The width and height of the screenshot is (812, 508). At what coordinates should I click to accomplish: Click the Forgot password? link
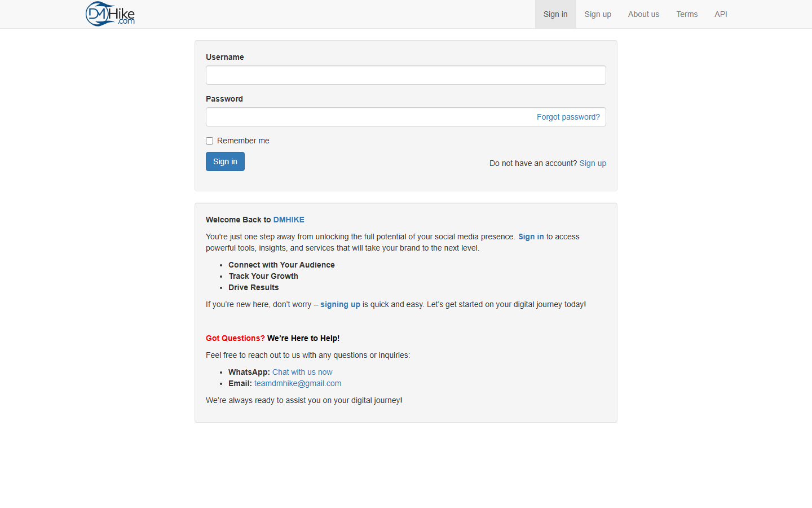pyautogui.click(x=568, y=117)
